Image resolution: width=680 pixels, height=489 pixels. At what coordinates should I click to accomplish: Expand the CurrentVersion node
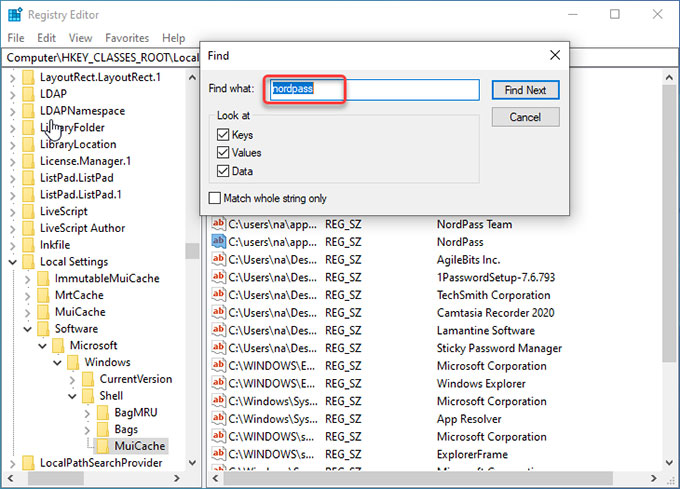pyautogui.click(x=72, y=380)
